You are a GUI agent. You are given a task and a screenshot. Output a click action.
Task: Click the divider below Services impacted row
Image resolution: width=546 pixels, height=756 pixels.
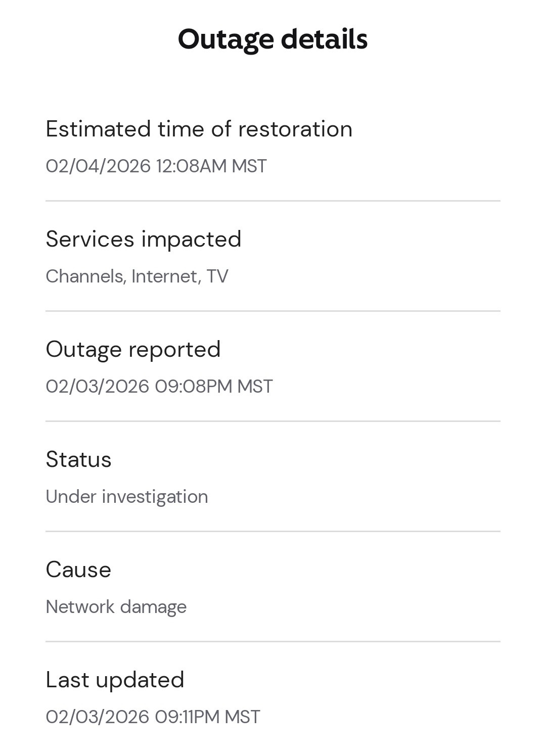pyautogui.click(x=272, y=311)
